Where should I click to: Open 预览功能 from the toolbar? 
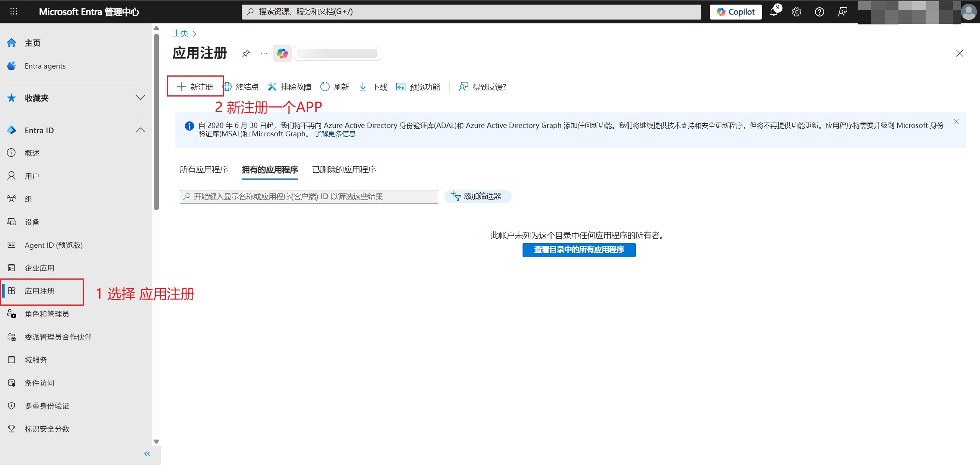pos(418,87)
